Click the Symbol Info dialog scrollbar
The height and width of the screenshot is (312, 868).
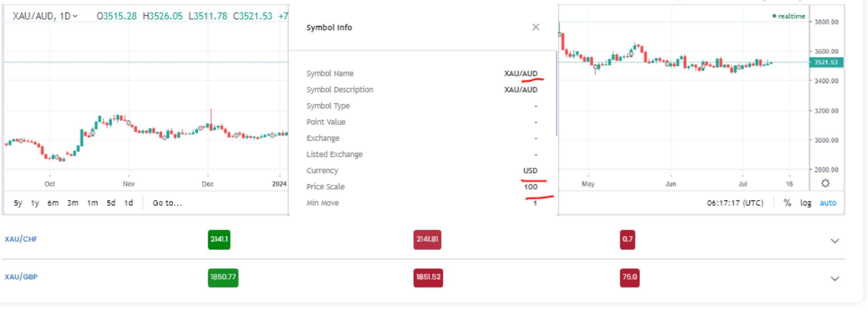pos(556,94)
